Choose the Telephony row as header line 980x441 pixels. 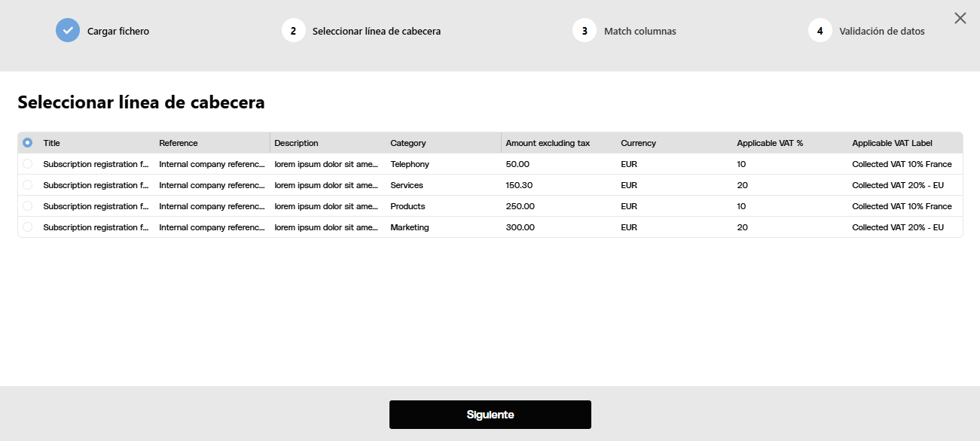[28, 163]
